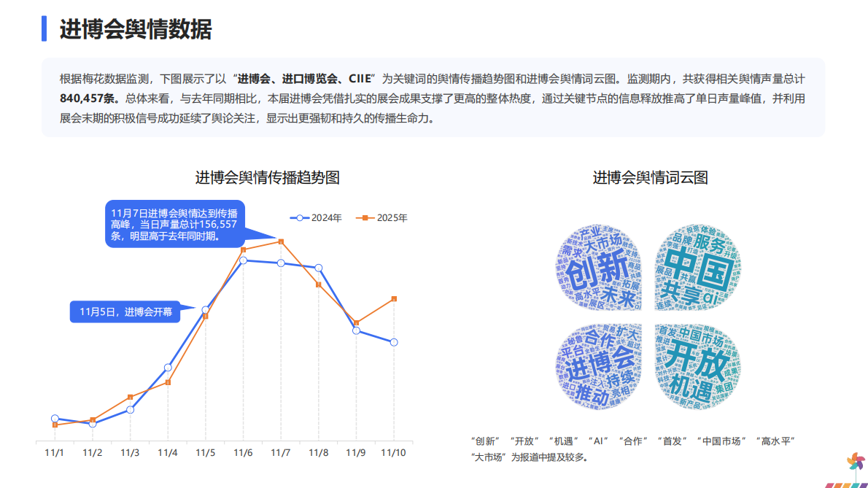868x488 pixels.
Task: Toggle visibility of the 11月5日进博会开幕 annotation
Action: pyautogui.click(x=124, y=310)
